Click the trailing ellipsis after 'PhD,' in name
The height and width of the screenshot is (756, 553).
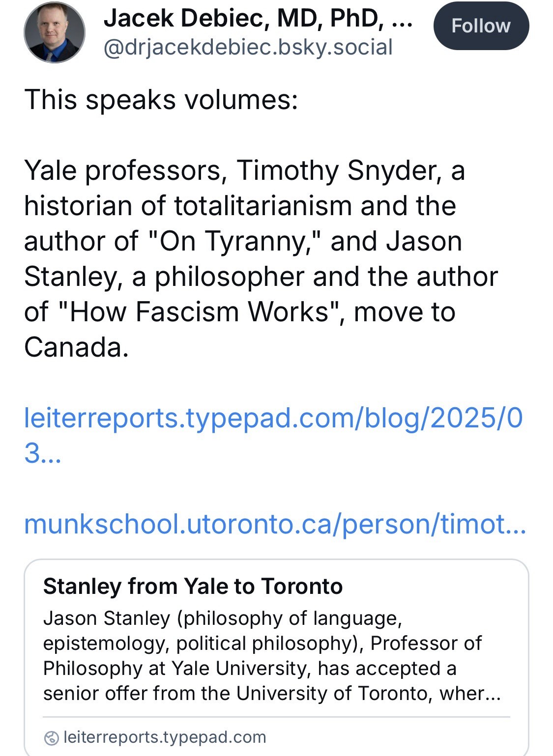(402, 19)
